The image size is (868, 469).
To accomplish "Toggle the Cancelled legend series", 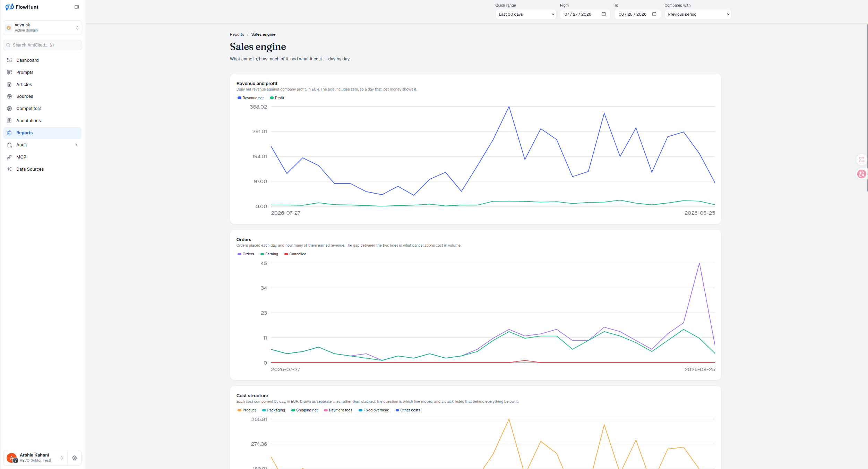I will [x=295, y=254].
